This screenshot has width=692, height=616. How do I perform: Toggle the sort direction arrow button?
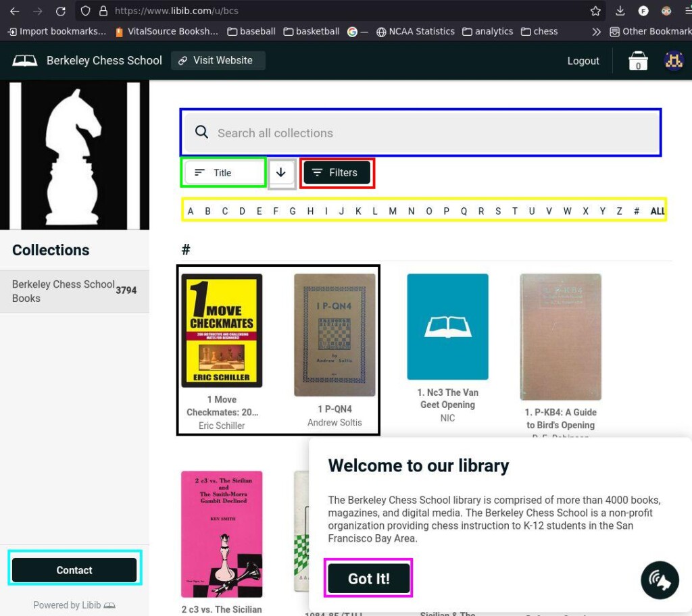[x=281, y=173]
